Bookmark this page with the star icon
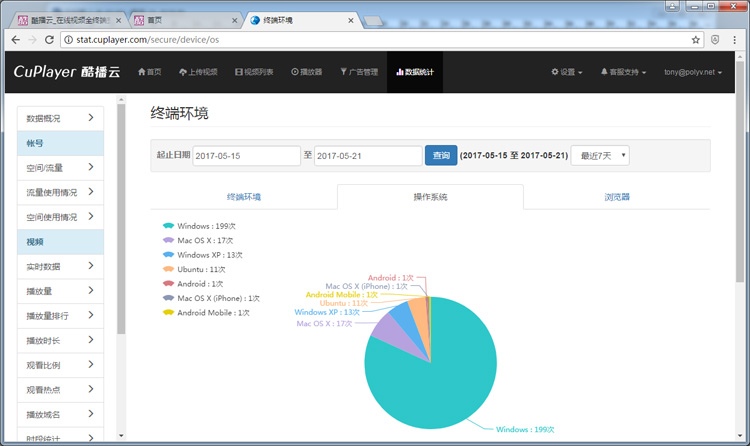The height and width of the screenshot is (446, 750). click(696, 40)
